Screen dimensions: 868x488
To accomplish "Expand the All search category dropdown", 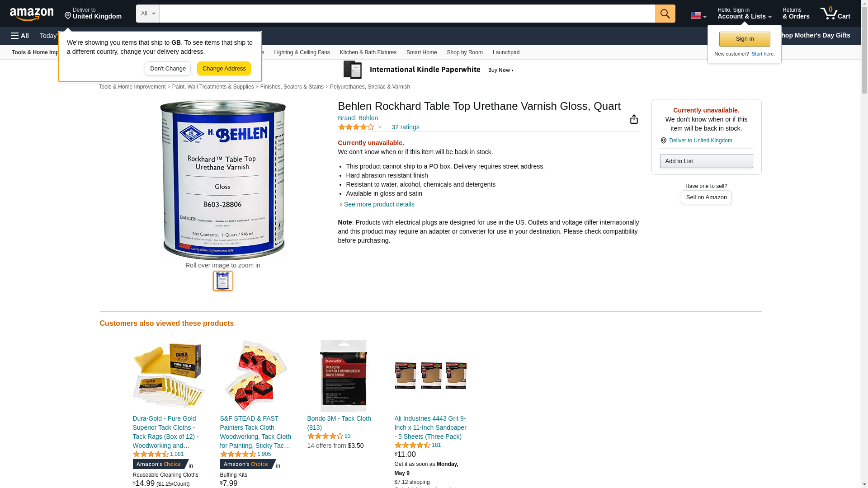I will point(148,14).
